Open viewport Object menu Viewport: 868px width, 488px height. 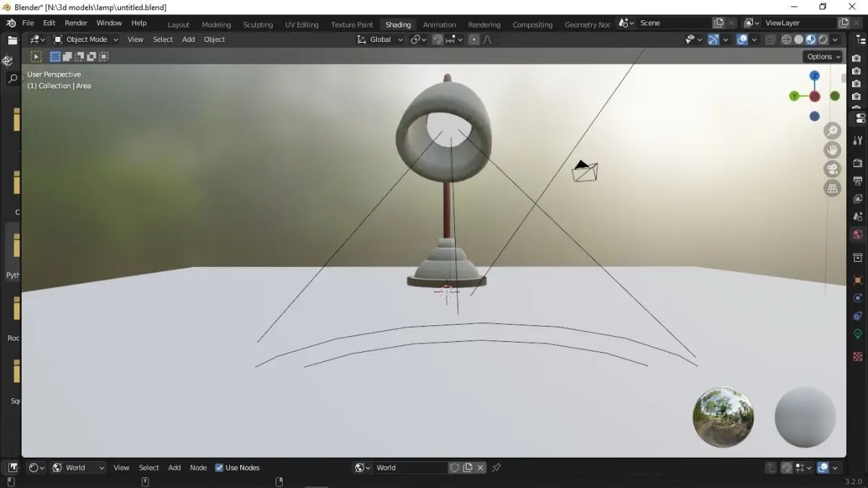[x=214, y=40]
